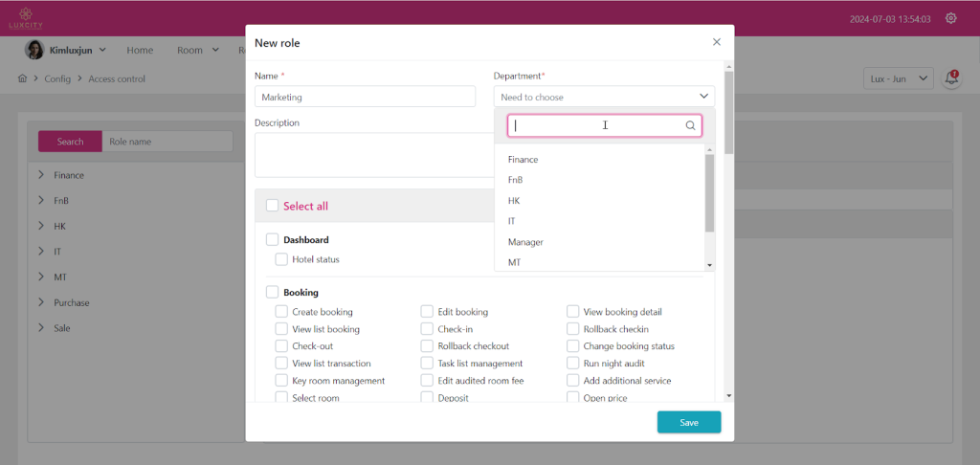Open the notifications bell icon
980x465 pixels.
(951, 78)
